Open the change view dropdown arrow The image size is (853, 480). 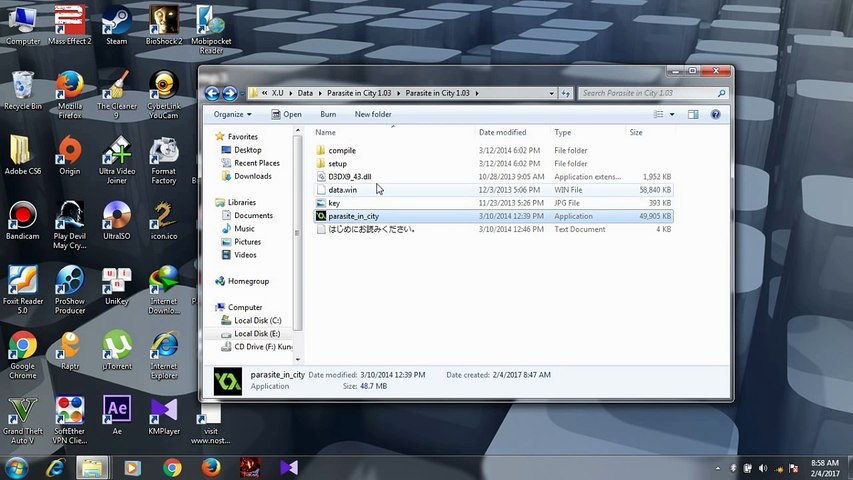(x=671, y=114)
